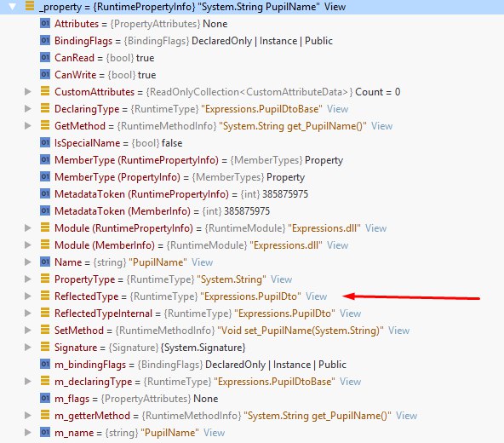Click the Name field icon
The image size is (504, 443).
click(45, 262)
